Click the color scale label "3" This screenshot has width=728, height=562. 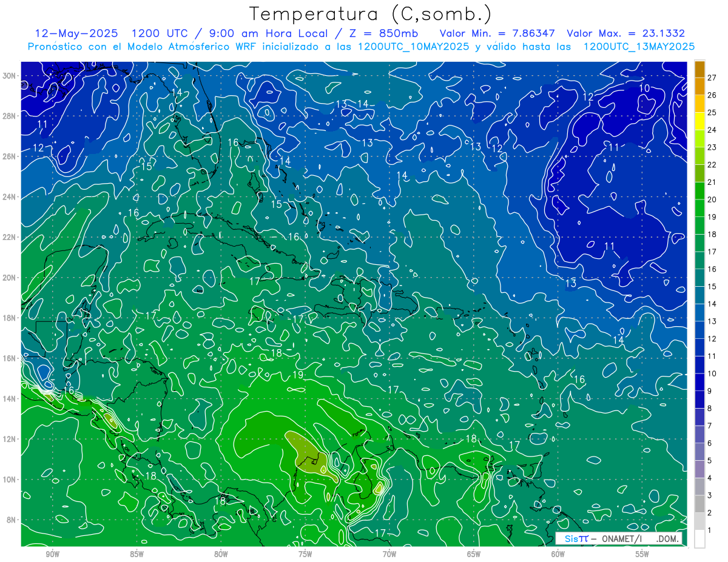tap(710, 496)
